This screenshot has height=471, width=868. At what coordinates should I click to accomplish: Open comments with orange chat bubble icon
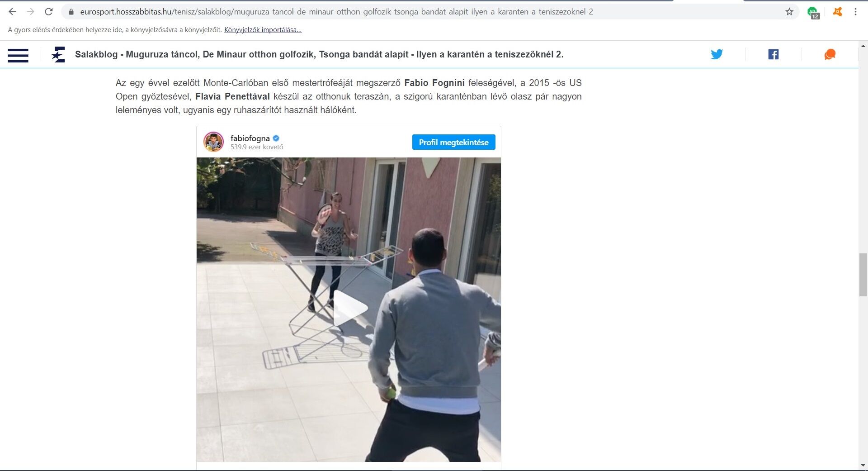(830, 54)
